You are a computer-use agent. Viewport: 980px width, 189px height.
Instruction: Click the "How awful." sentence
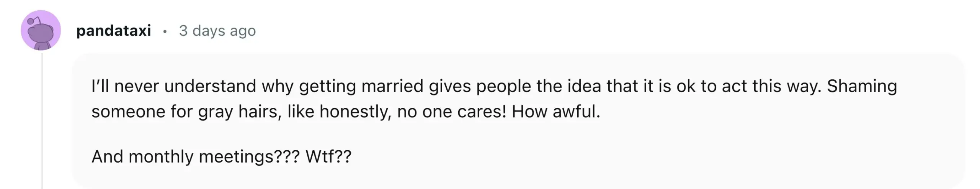pyautogui.click(x=556, y=112)
